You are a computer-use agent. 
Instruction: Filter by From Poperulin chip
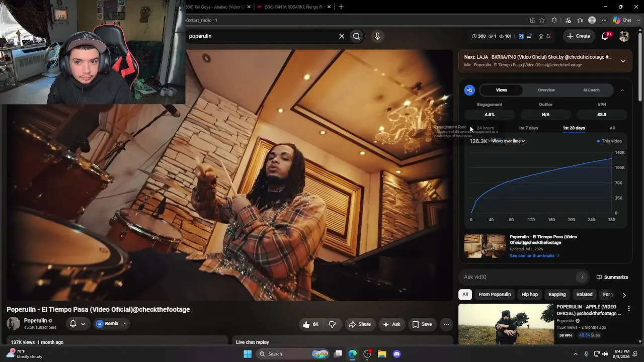click(x=495, y=295)
